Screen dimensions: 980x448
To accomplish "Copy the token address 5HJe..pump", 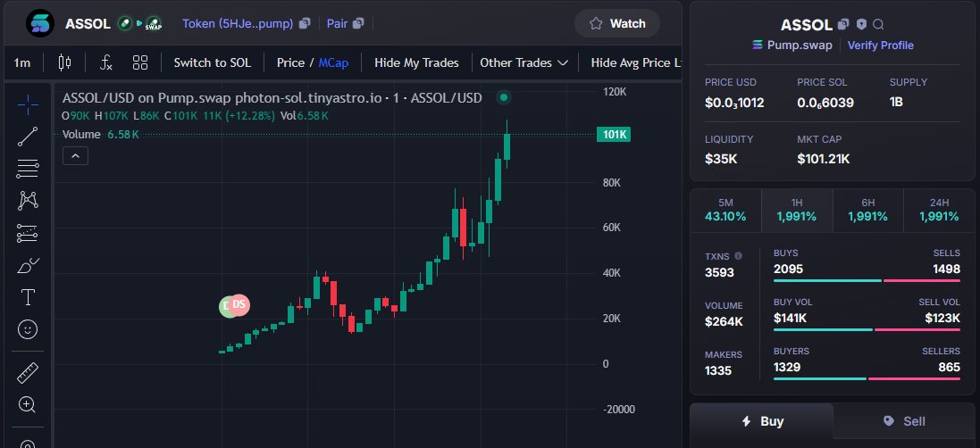I will (x=305, y=24).
